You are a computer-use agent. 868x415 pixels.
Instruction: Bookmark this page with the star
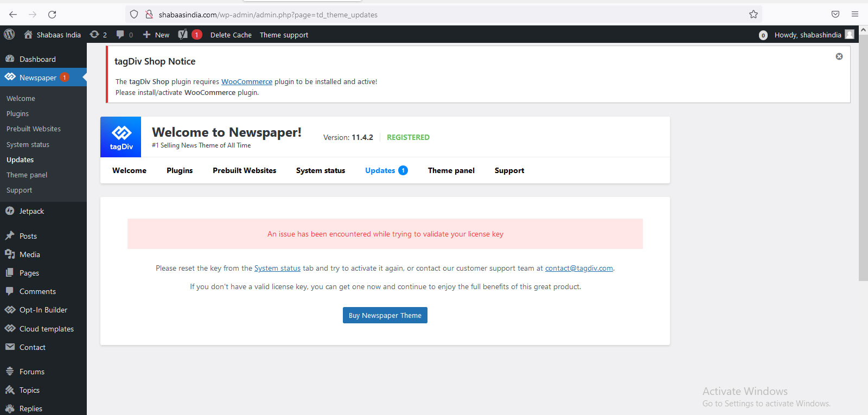pos(754,15)
